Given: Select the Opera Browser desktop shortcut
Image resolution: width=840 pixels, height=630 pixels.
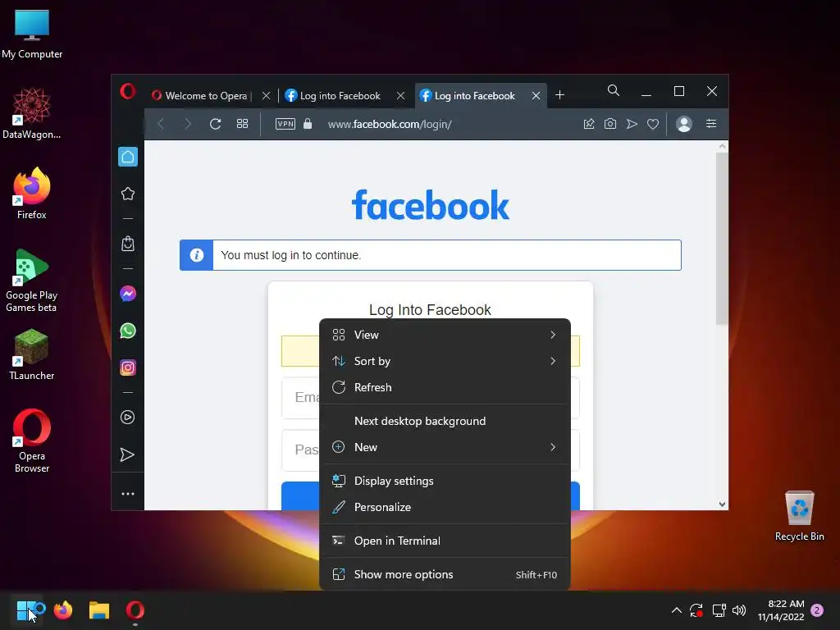Looking at the screenshot, I should (x=32, y=441).
